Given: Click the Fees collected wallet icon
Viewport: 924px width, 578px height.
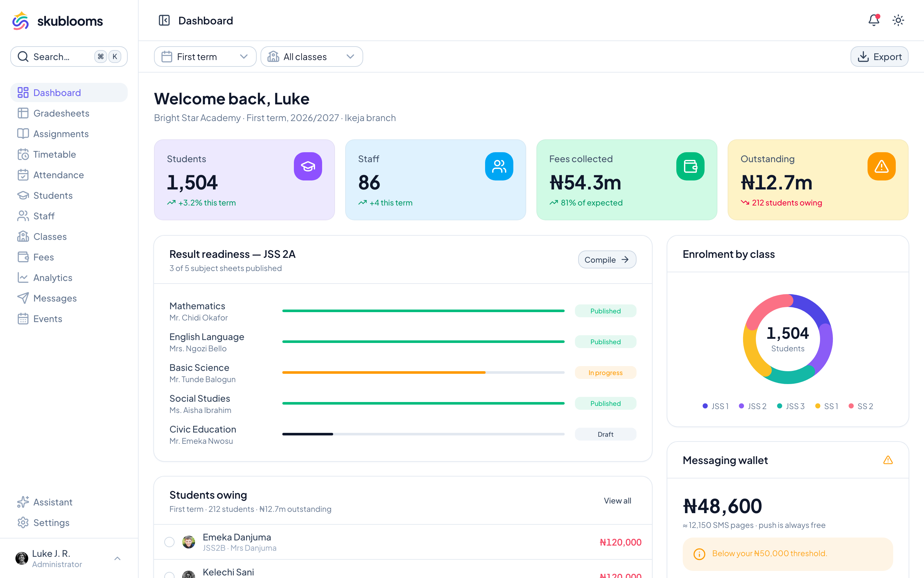Looking at the screenshot, I should click(690, 166).
